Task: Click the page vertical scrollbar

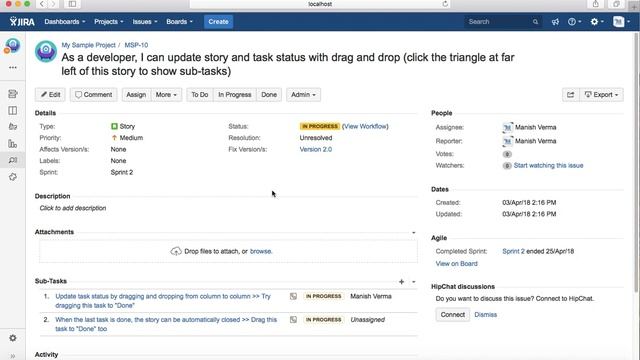Action: tap(636, 163)
